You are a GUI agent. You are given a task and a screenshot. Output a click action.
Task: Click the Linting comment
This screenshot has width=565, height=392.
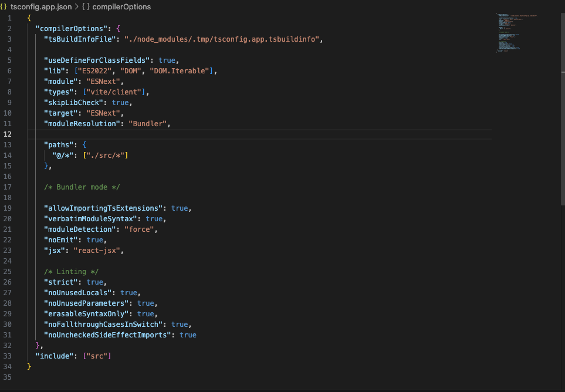(x=72, y=272)
